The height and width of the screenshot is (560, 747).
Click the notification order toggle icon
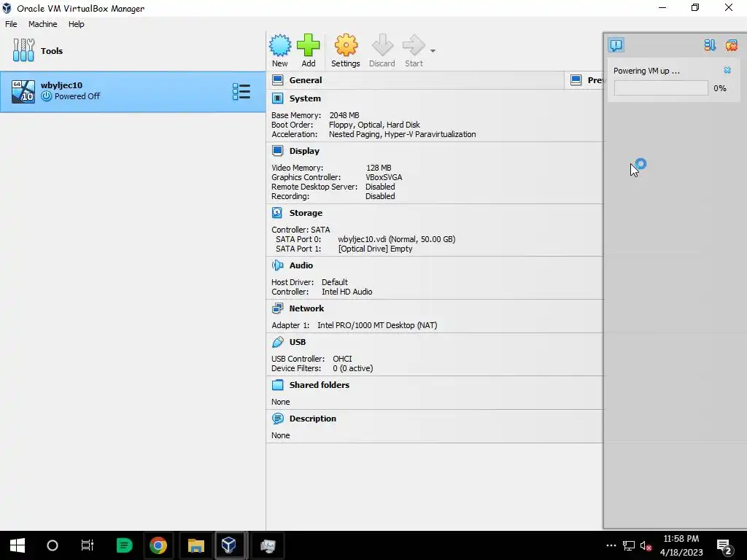tap(710, 45)
